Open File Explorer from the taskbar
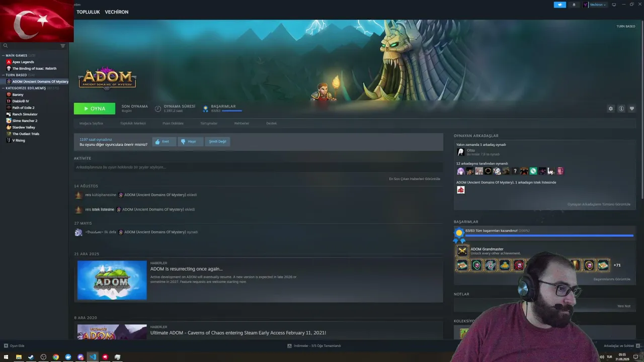 [x=19, y=357]
